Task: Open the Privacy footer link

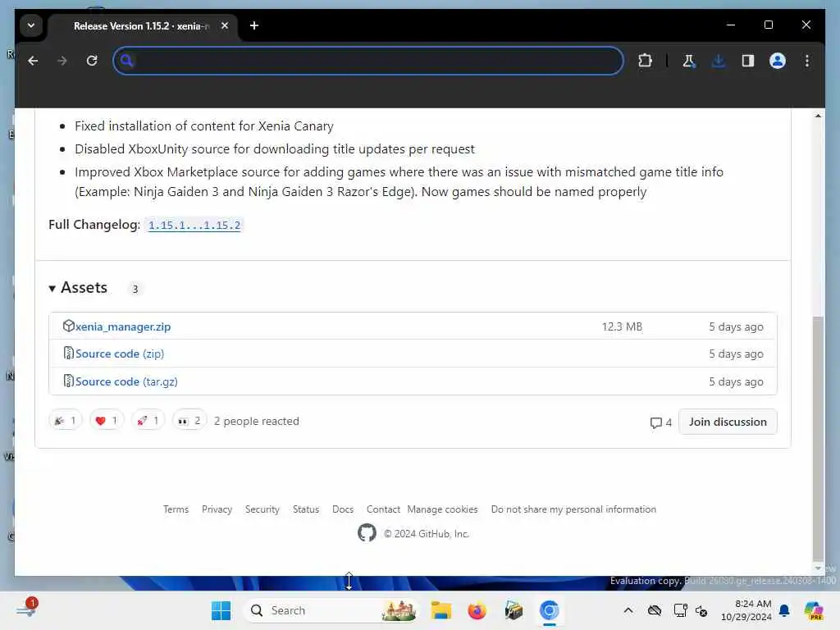Action: pyautogui.click(x=217, y=509)
